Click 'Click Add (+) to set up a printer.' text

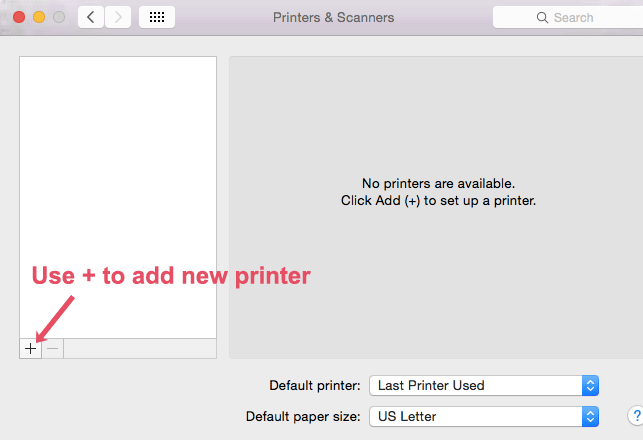[438, 201]
